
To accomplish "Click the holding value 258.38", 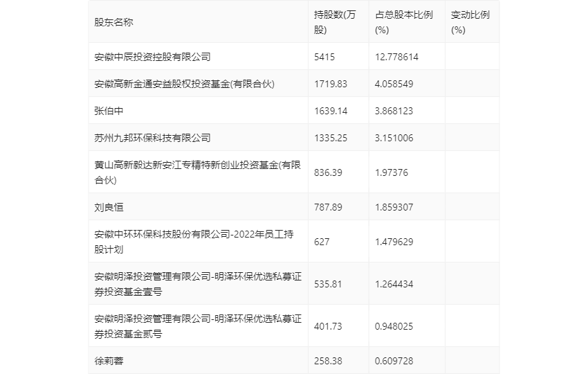I will pyautogui.click(x=328, y=361).
